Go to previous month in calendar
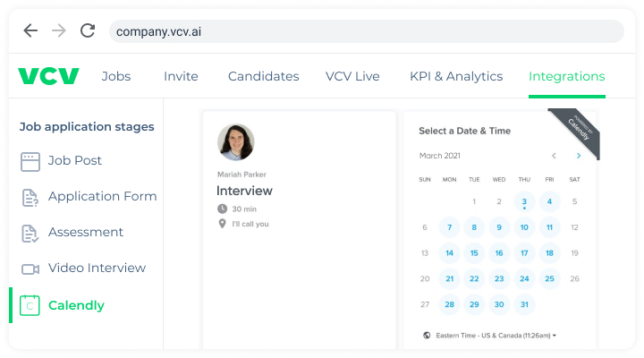This screenshot has width=644, height=358. coord(555,156)
